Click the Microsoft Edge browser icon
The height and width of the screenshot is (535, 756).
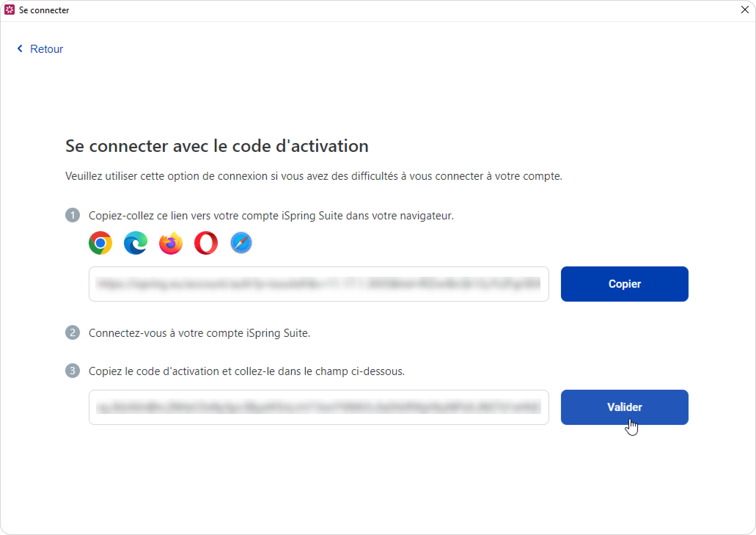136,243
